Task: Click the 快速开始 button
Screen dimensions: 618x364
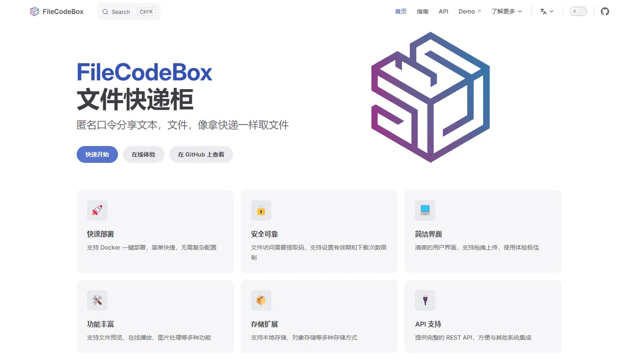Action: point(97,154)
